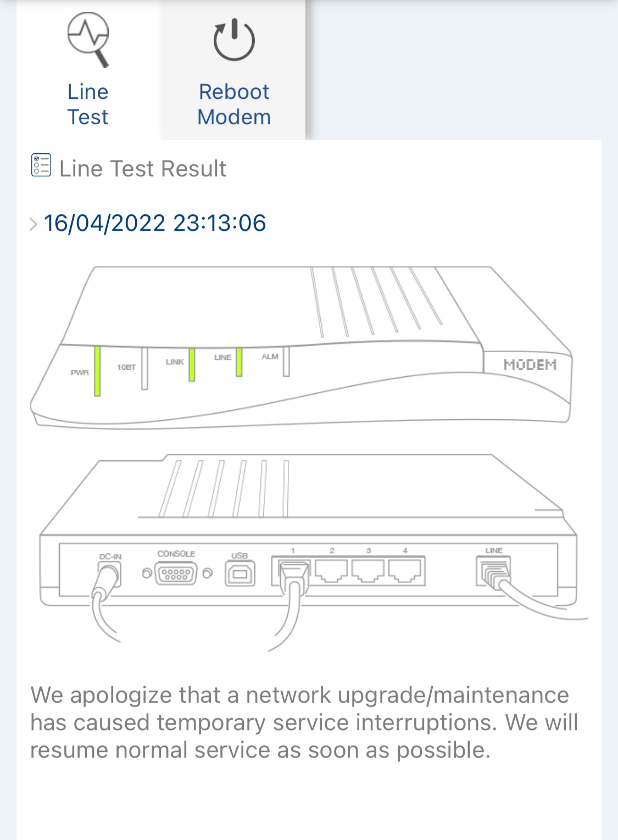The height and width of the screenshot is (840, 618).
Task: Click the PWR green indicator light
Action: coord(97,371)
